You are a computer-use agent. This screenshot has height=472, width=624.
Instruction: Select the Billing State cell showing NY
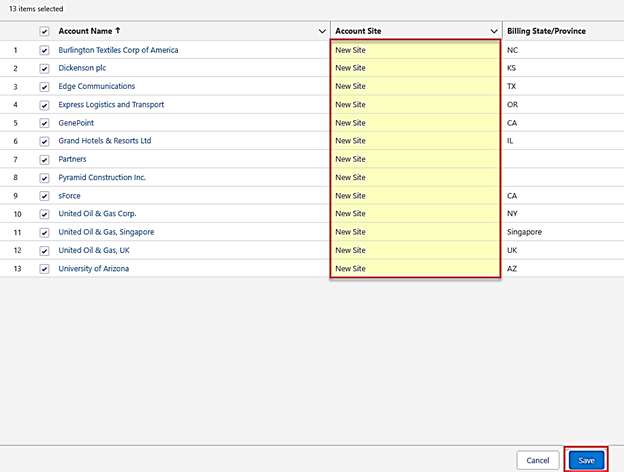point(560,214)
